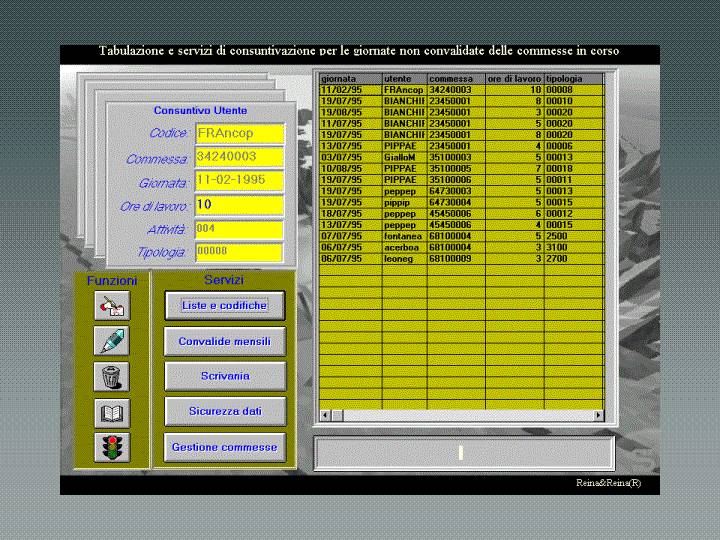Click the pen and envelope function icon

112,306
